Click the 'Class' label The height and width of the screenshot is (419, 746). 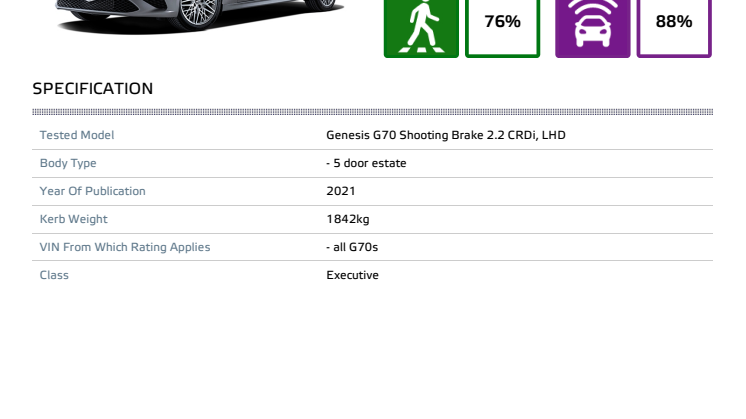pyautogui.click(x=54, y=275)
